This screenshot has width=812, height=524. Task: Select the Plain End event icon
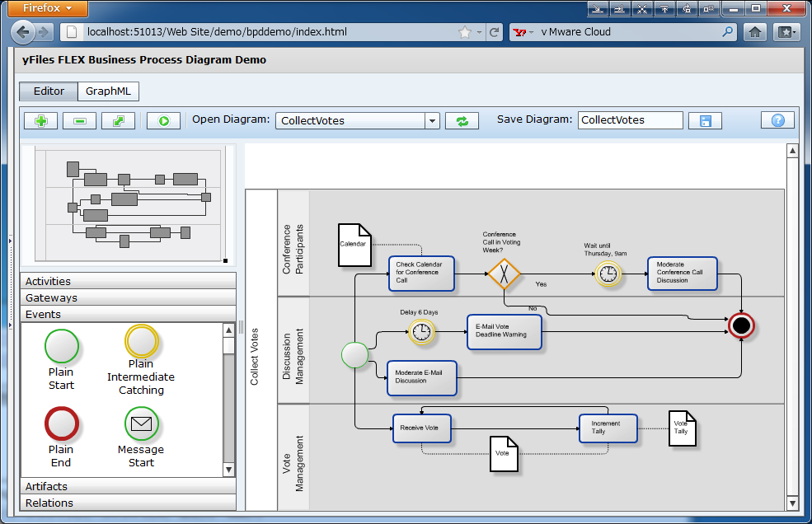click(x=62, y=423)
